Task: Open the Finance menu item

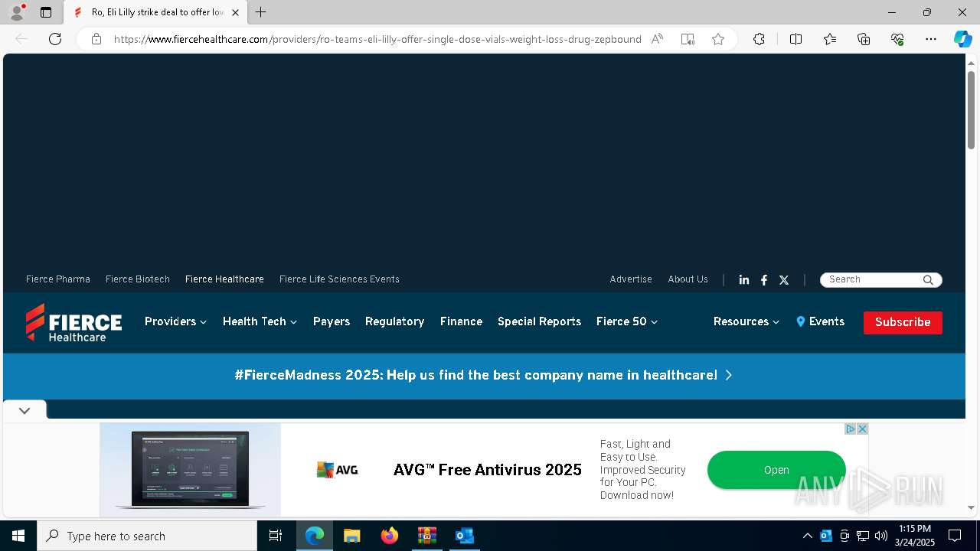Action: click(x=461, y=322)
